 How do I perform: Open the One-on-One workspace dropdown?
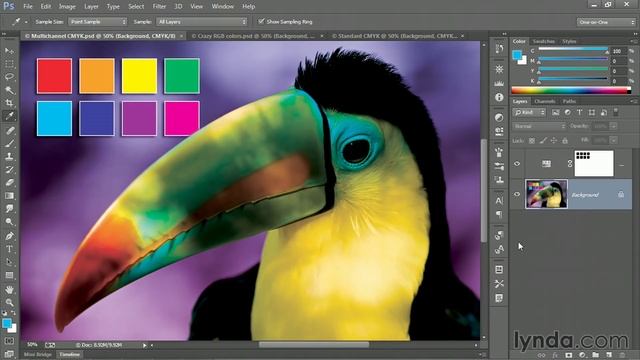coord(606,22)
